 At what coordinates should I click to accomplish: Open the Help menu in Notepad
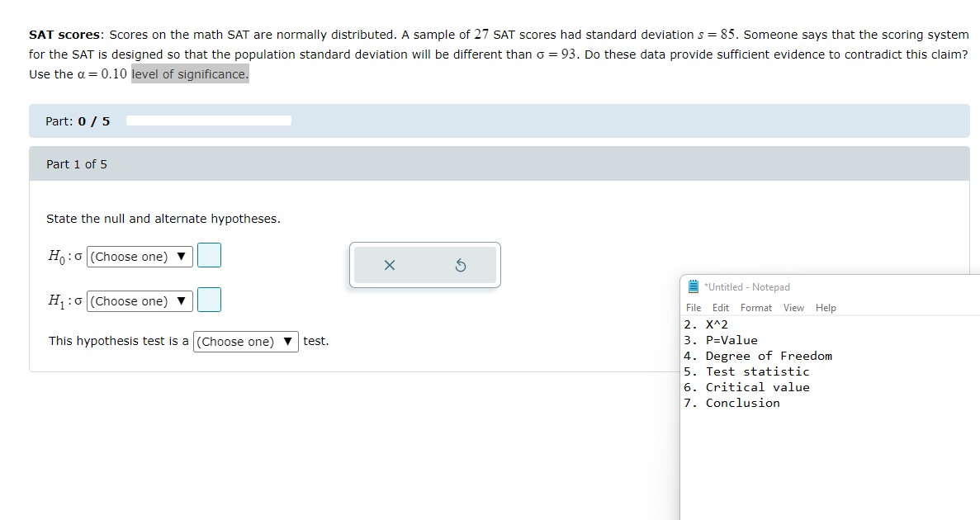[x=826, y=307]
